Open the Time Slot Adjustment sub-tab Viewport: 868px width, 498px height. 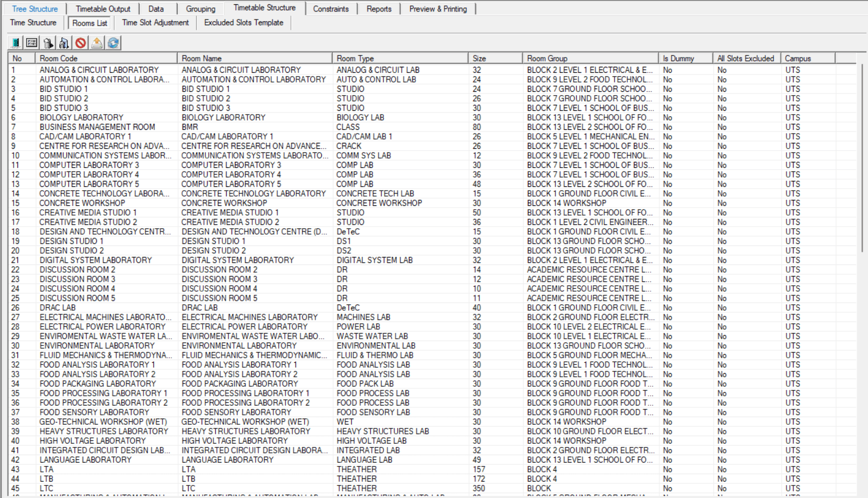155,22
